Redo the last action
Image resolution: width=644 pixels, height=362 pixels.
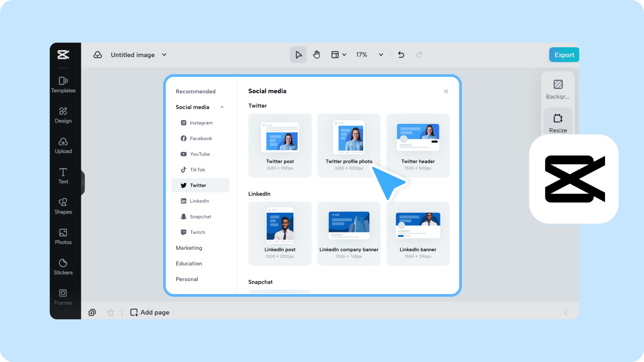[419, 55]
